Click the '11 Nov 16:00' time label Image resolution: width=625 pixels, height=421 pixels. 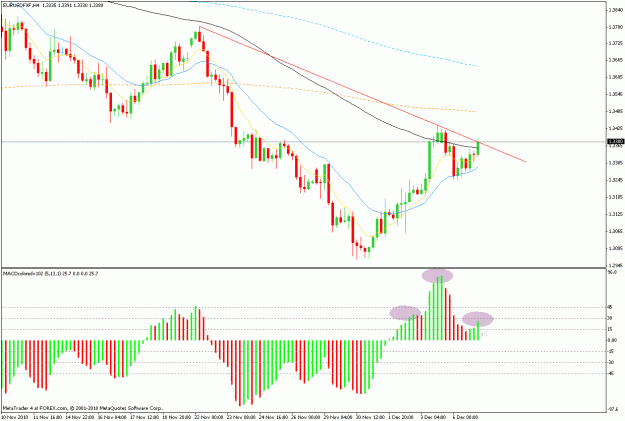point(47,417)
